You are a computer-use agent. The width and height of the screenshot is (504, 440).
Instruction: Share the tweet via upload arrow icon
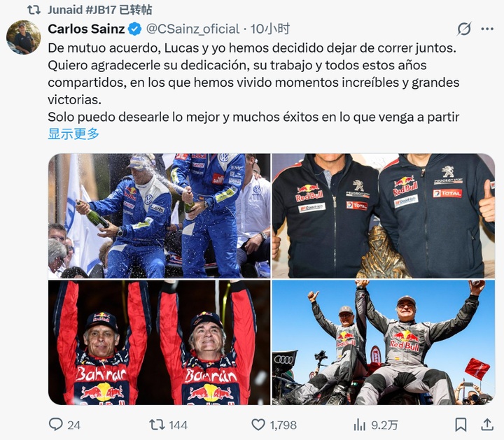(x=487, y=425)
